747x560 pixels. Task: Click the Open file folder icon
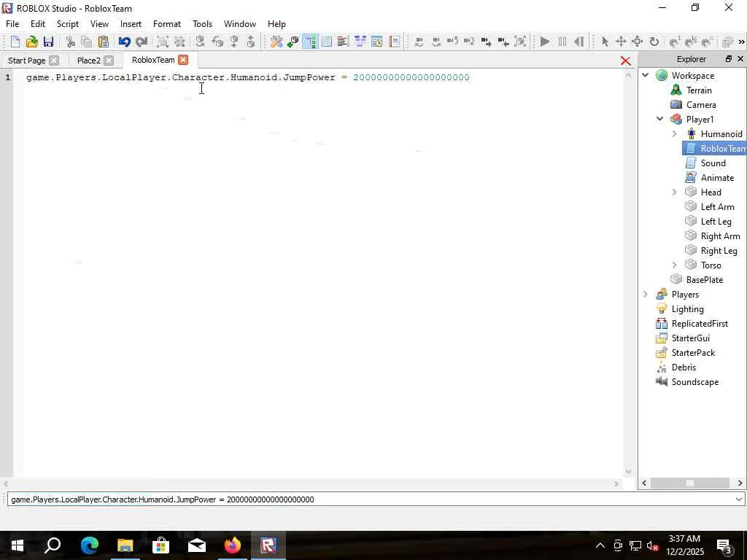(31, 42)
